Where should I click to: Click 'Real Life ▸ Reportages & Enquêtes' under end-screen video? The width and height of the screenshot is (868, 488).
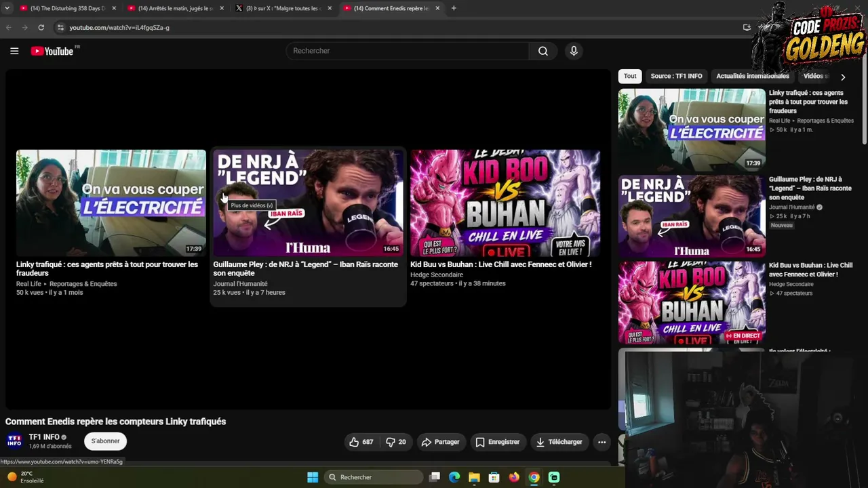[66, 284]
